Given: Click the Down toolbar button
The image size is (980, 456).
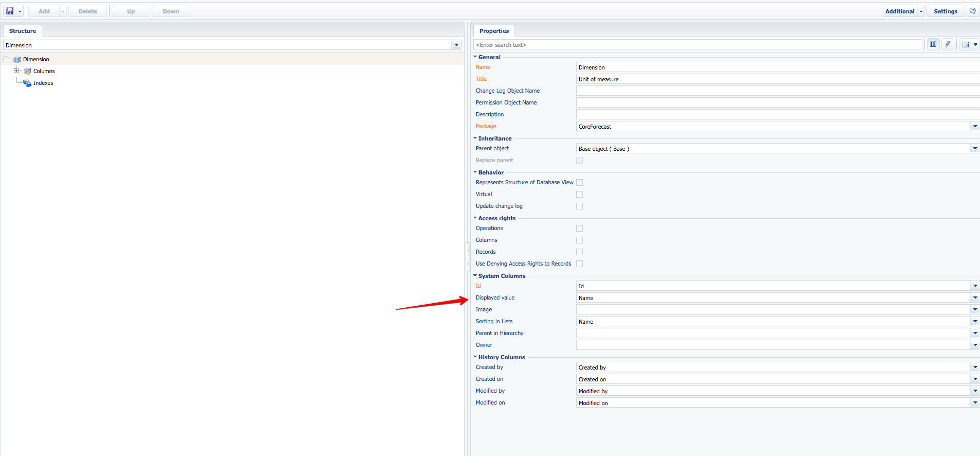Looking at the screenshot, I should [x=171, y=11].
